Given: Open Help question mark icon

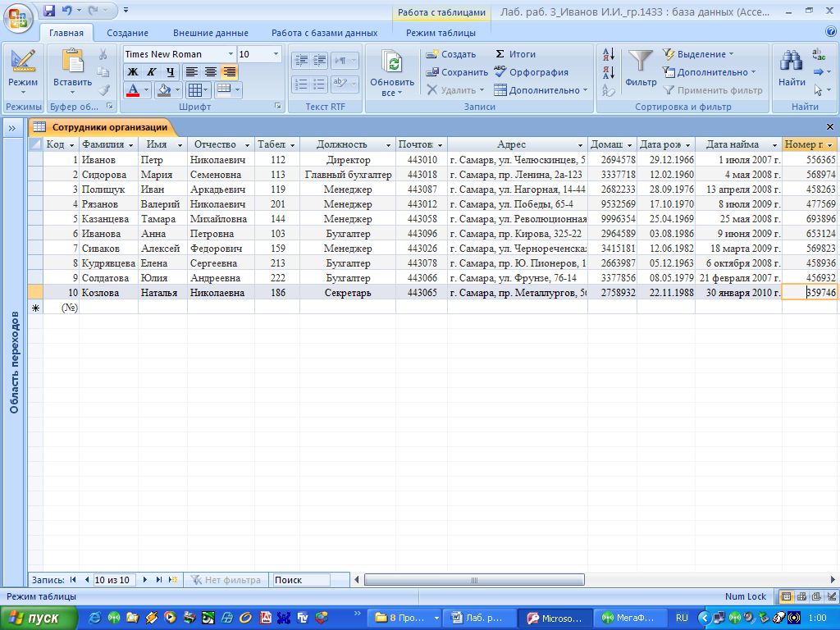Looking at the screenshot, I should click(831, 32).
